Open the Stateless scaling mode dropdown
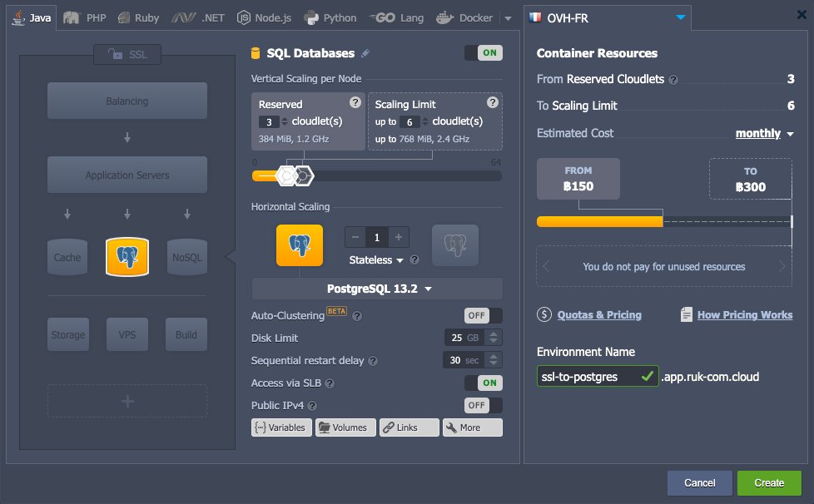The image size is (814, 504). [376, 260]
